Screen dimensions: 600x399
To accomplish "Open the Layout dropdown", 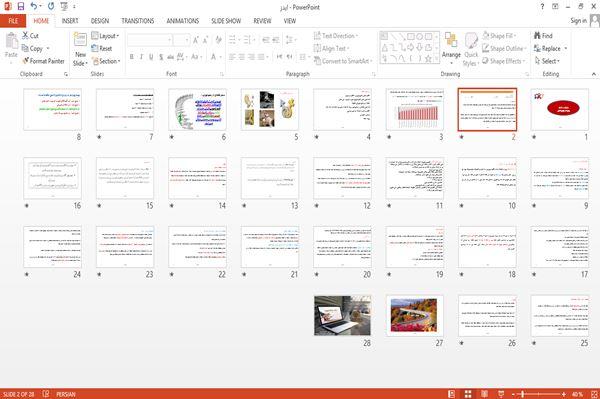I will tap(105, 36).
